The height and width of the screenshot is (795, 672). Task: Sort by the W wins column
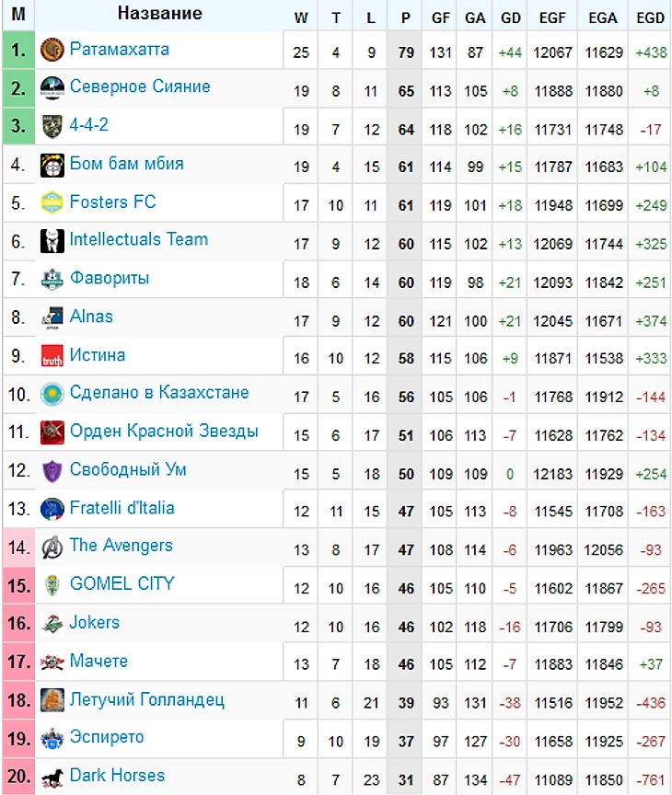(x=301, y=17)
